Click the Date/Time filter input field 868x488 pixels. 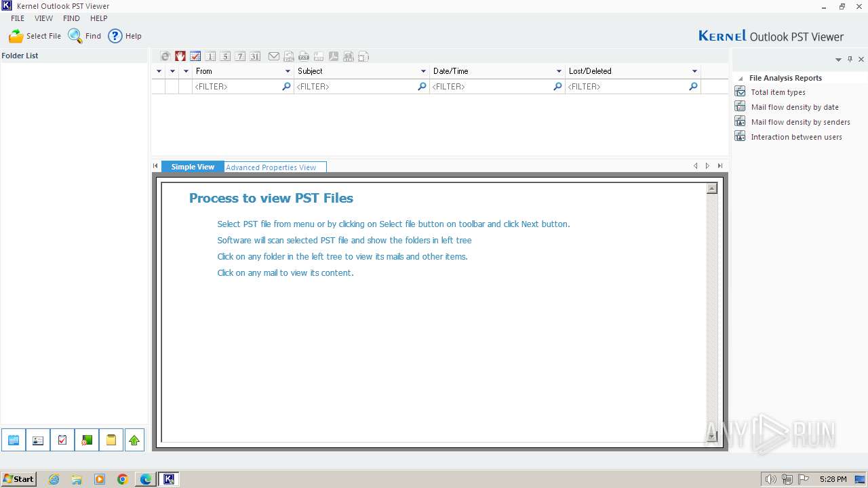click(x=497, y=87)
